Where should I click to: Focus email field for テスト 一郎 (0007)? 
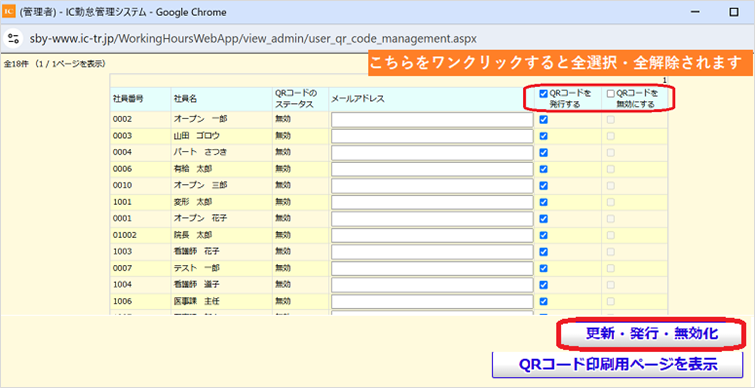(432, 268)
